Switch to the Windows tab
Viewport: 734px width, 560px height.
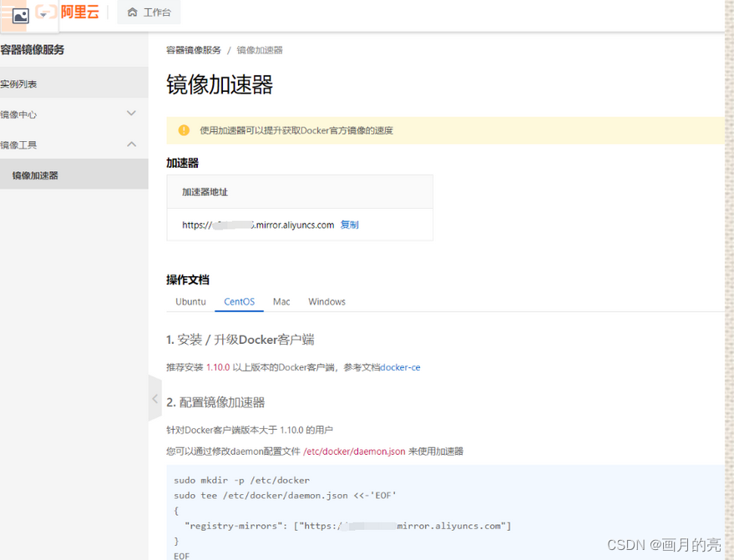click(x=327, y=302)
